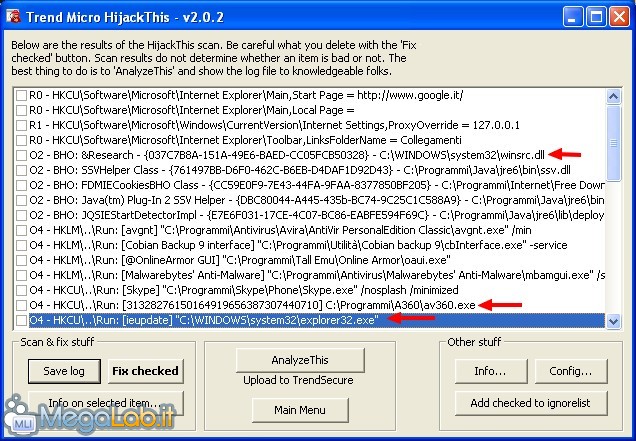Check the JQSIEStartDetectorImpl BHO checkbox
The image size is (636, 441).
21,215
